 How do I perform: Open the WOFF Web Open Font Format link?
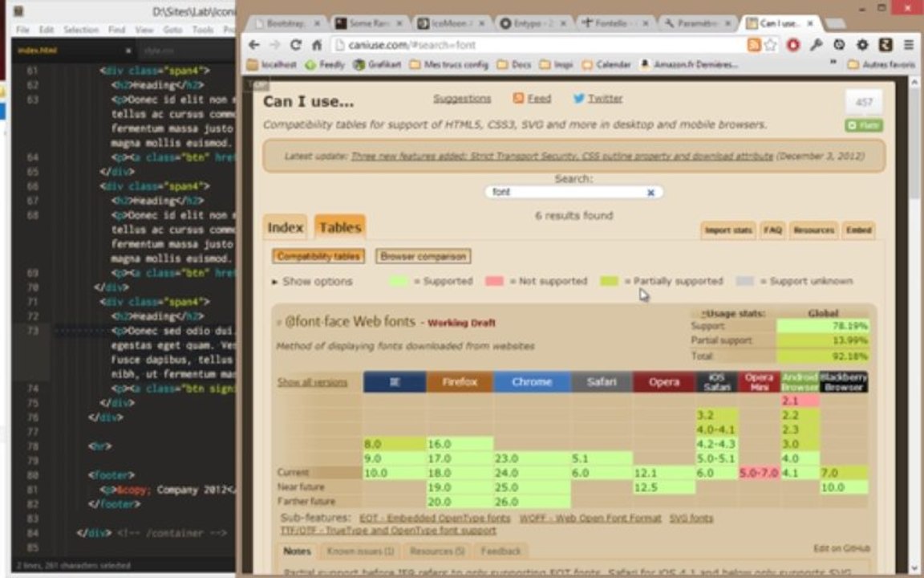pos(590,518)
